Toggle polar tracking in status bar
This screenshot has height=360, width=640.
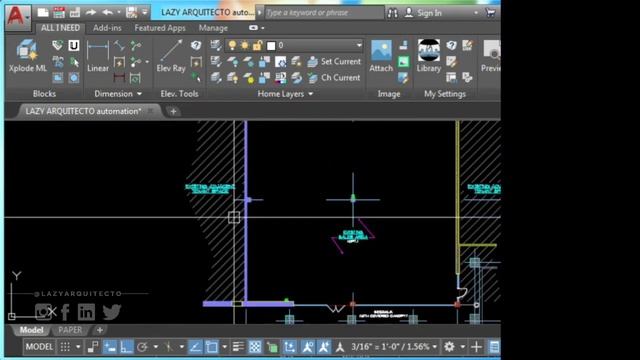click(142, 347)
